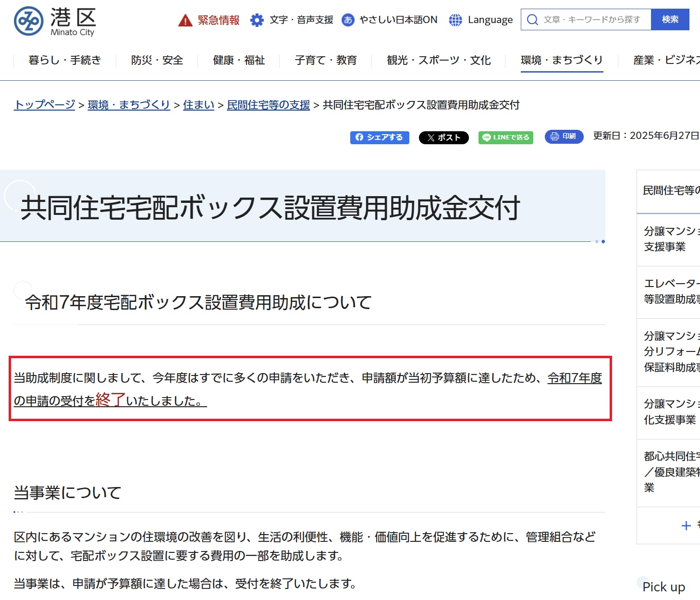This screenshot has width=700, height=600.
Task: Select the 環境・まちづくり menu tab
Action: coord(562,60)
